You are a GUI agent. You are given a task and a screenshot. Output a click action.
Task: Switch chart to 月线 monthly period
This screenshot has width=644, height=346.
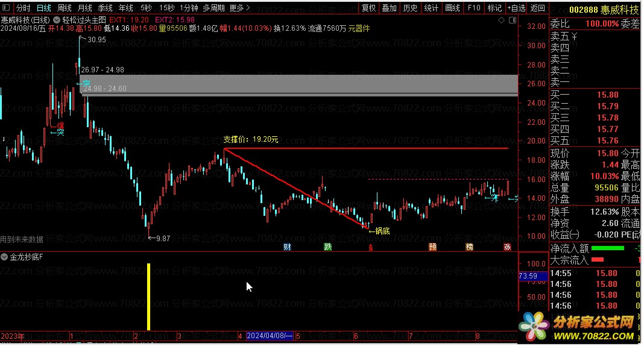click(85, 8)
